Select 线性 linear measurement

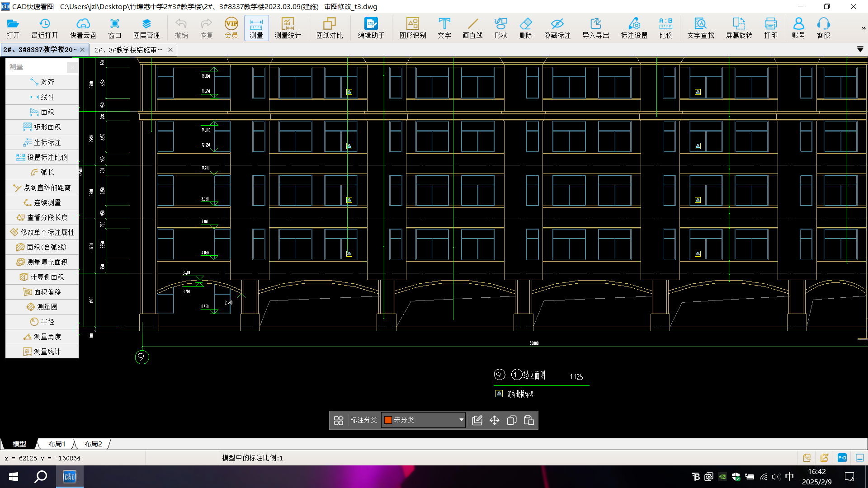tap(42, 97)
